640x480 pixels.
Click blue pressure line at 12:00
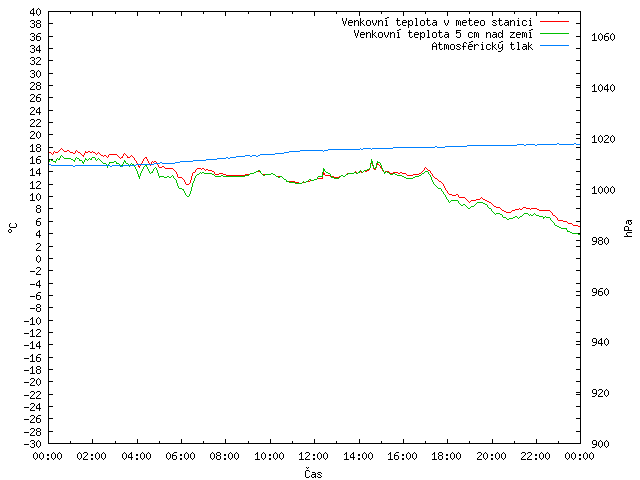tap(314, 151)
